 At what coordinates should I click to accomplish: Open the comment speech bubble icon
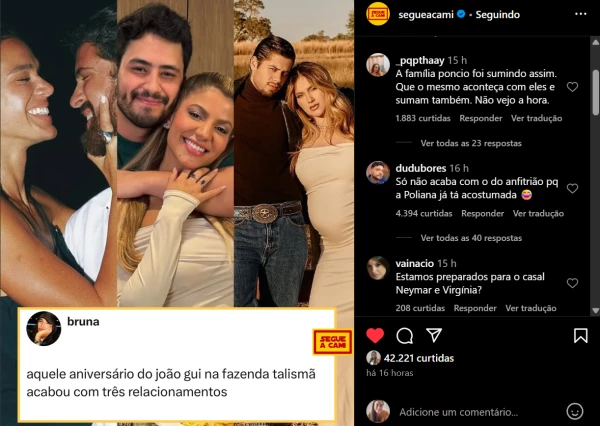[404, 336]
